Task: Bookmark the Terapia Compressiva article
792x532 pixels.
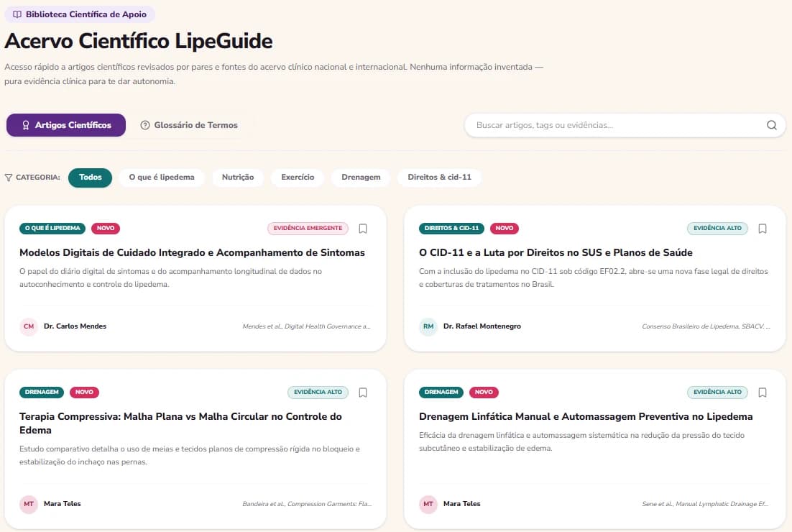Action: [363, 393]
